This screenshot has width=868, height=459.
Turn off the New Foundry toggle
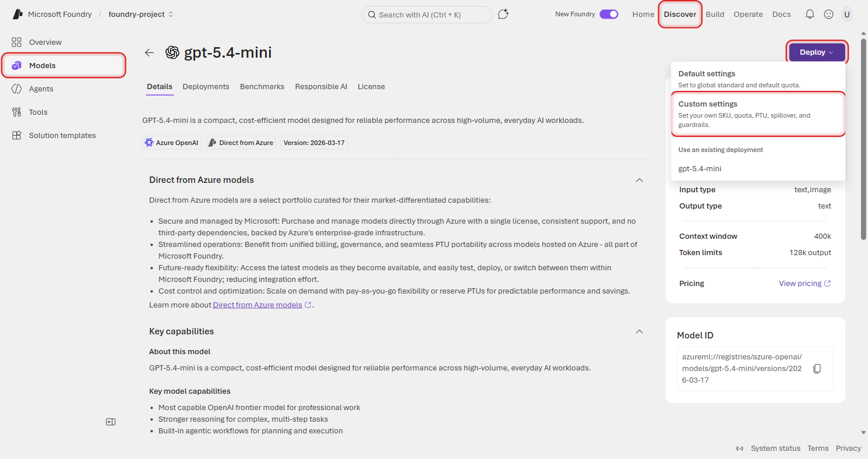tap(609, 15)
